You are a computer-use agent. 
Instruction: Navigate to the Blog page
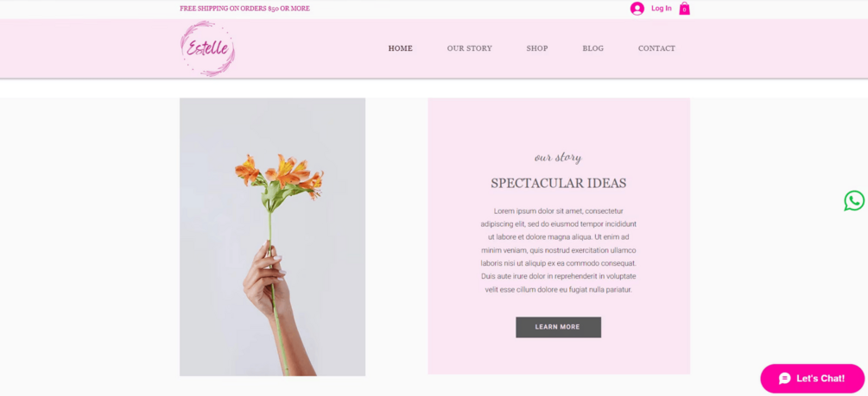[x=592, y=48]
